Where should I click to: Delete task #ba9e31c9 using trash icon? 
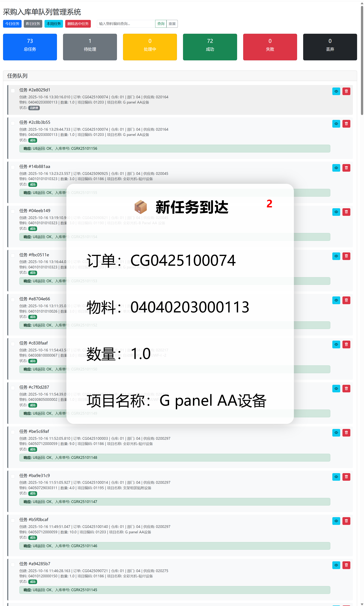pyautogui.click(x=346, y=477)
